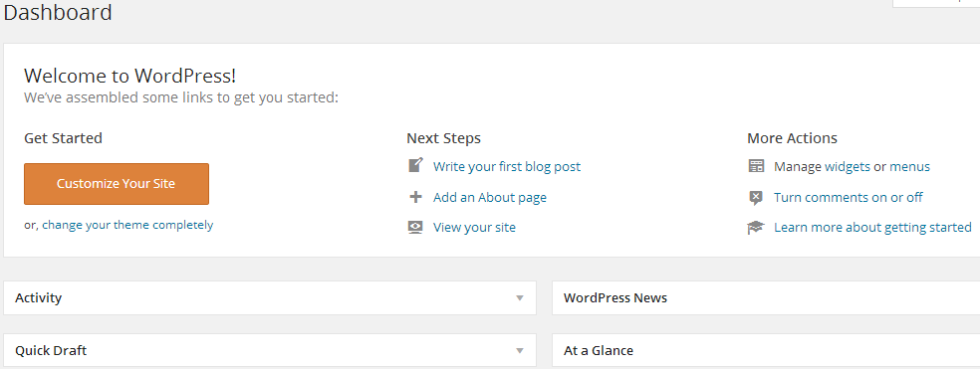The image size is (980, 369).
Task: Collapse the Activity panel with its arrow
Action: tap(519, 298)
